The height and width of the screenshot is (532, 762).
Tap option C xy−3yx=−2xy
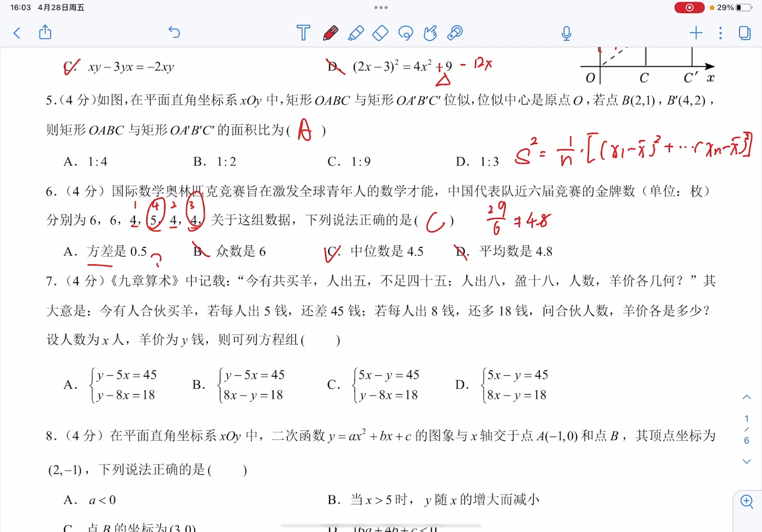(119, 67)
